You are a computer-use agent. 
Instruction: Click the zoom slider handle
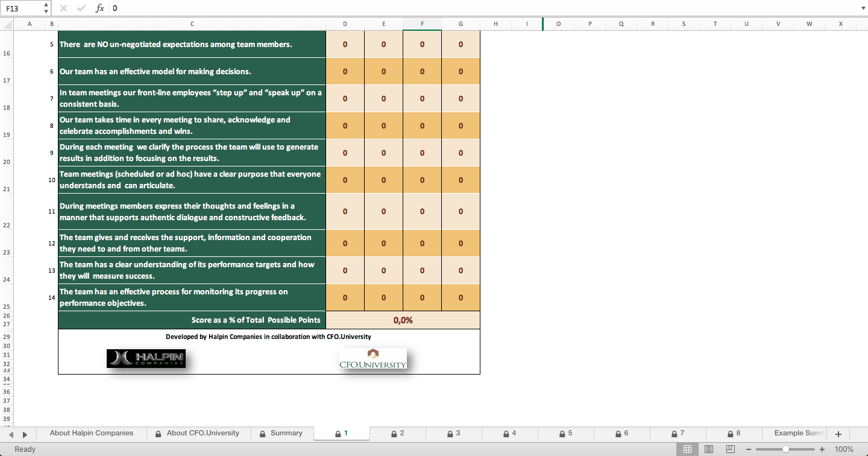tap(785, 449)
